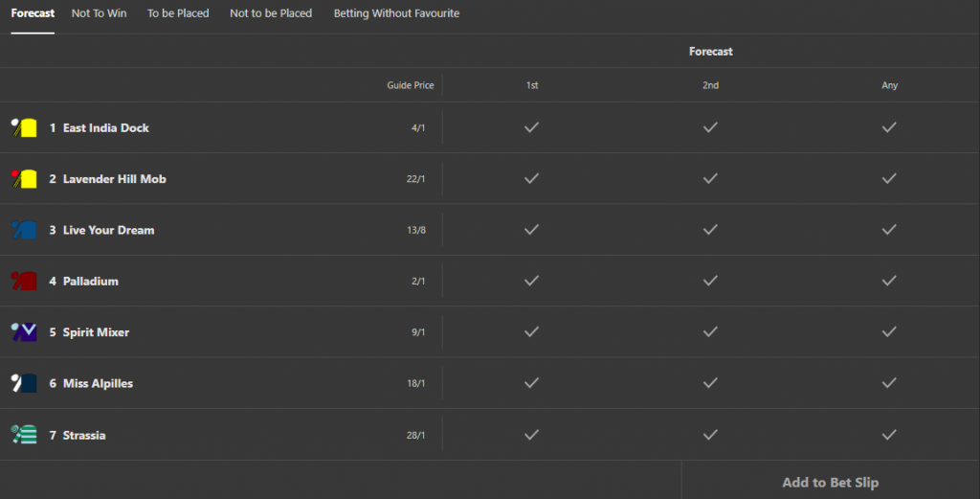The height and width of the screenshot is (499, 980).
Task: Click Strassia's green striped silks icon
Action: 25,435
